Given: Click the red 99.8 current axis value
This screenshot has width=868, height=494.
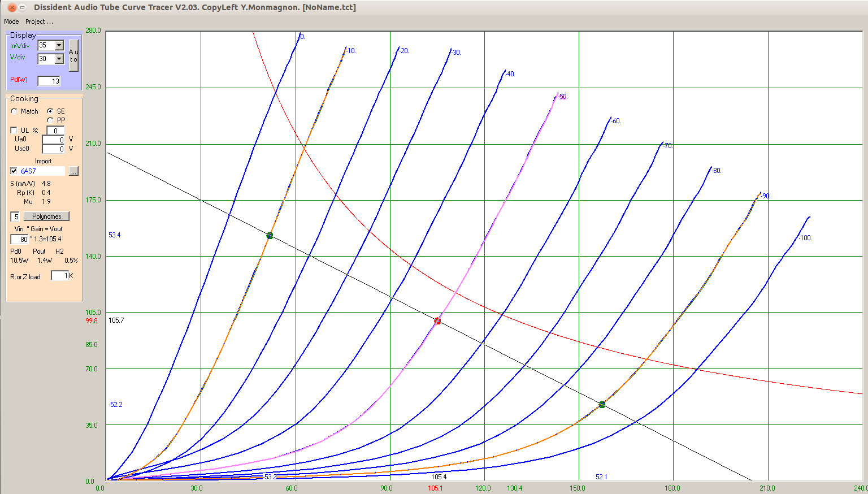Looking at the screenshot, I should [x=92, y=320].
